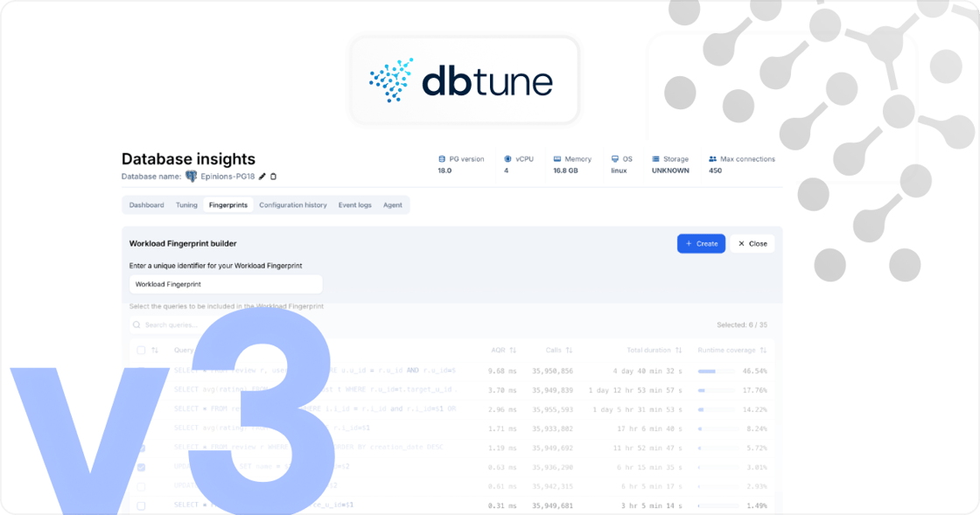The width and height of the screenshot is (980, 515).
Task: Copy database name with the clipboard icon
Action: 273,177
